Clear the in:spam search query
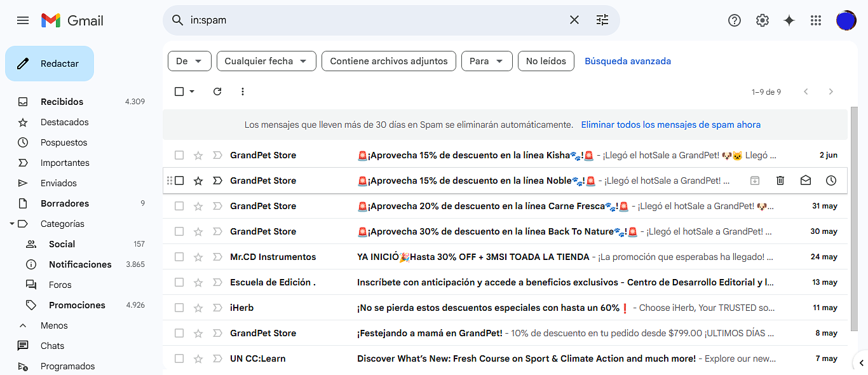The height and width of the screenshot is (375, 868). point(574,20)
